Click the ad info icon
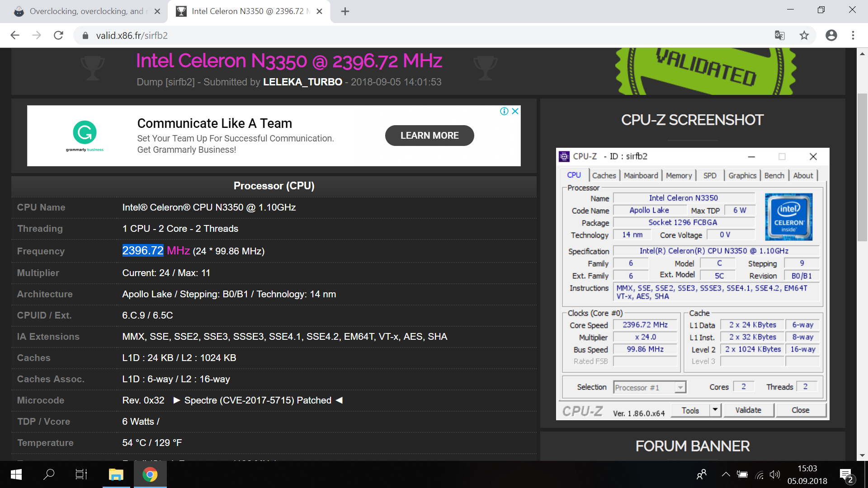 tap(505, 111)
